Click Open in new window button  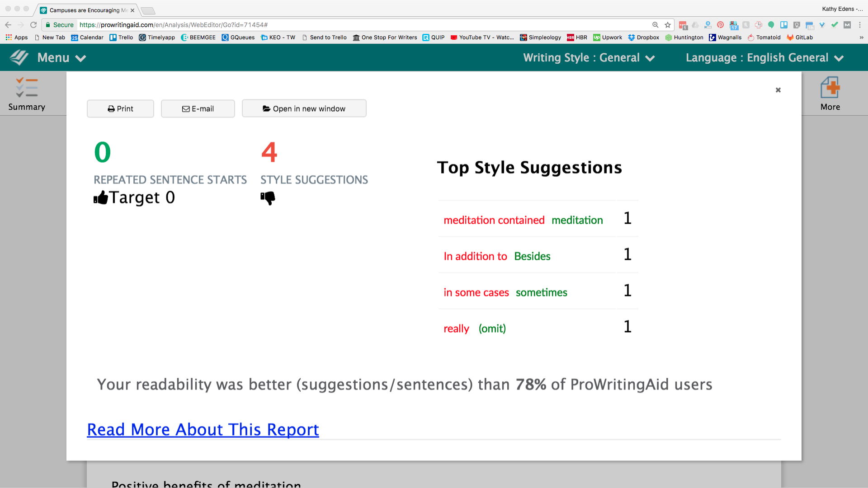[x=304, y=109]
